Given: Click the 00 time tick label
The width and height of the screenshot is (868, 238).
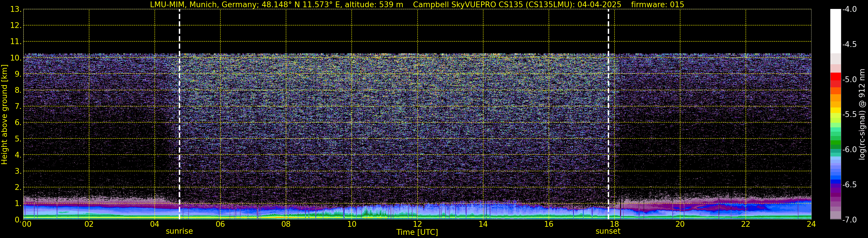Looking at the screenshot, I should tap(26, 224).
